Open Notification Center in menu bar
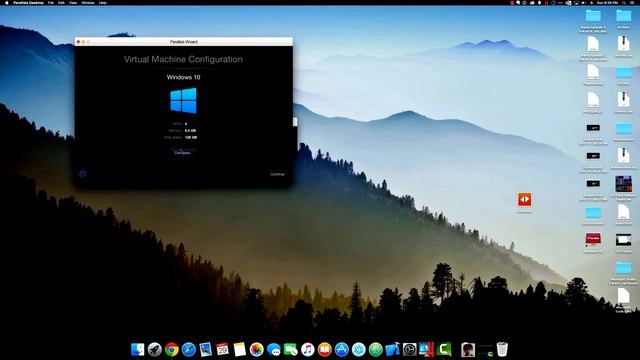Viewport: 640px width, 360px height. point(633,2)
